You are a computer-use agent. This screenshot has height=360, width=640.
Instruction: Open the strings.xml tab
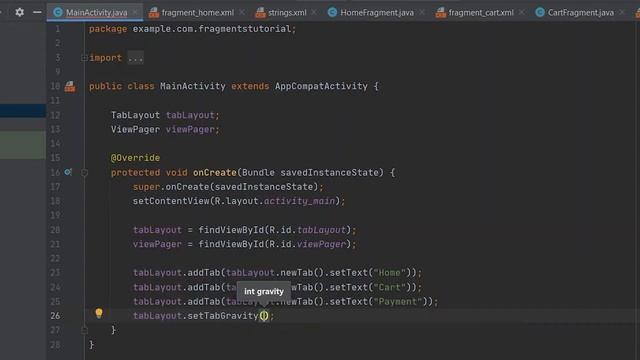(287, 13)
